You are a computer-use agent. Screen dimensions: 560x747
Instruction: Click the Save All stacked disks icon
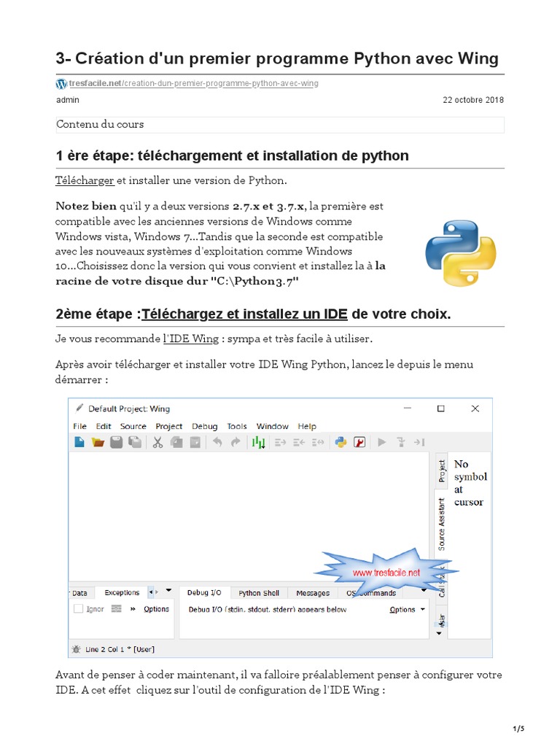coord(135,442)
